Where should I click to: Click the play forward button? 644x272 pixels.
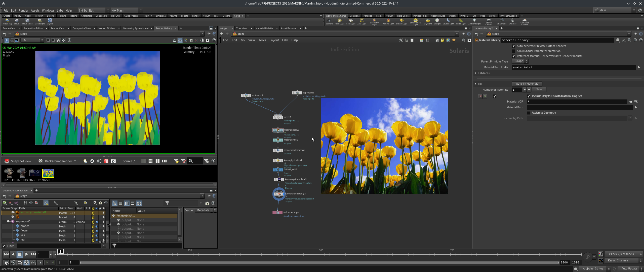tap(26, 254)
